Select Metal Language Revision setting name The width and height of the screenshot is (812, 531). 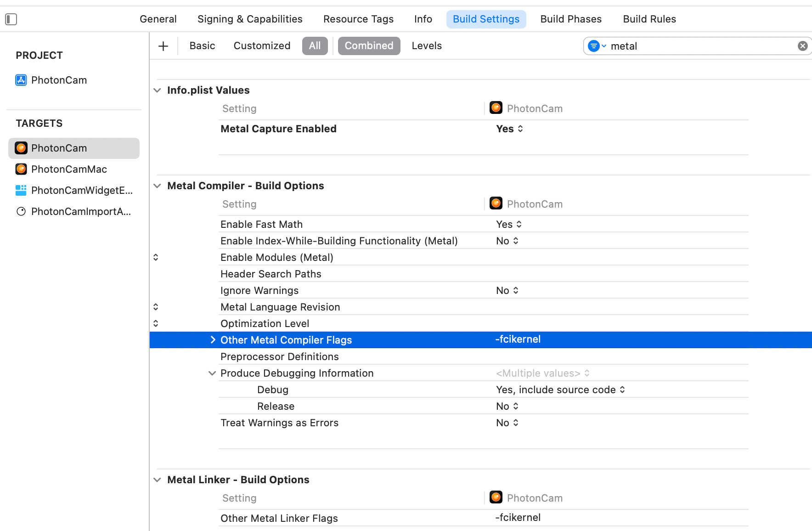point(280,307)
